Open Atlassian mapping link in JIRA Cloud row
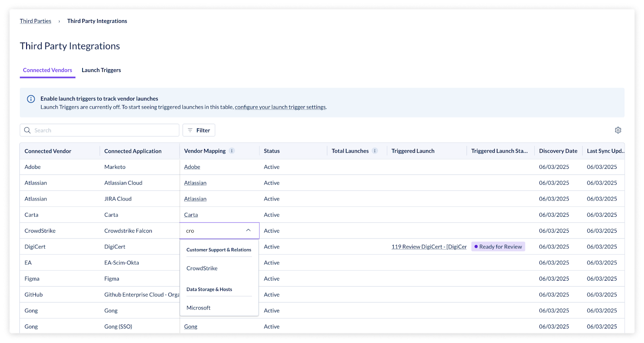644x343 pixels. (195, 199)
